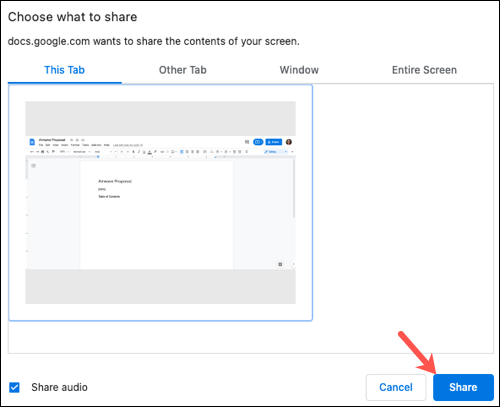Viewport: 500px width, 407px height.
Task: Click the profile avatar in preview
Action: point(289,142)
